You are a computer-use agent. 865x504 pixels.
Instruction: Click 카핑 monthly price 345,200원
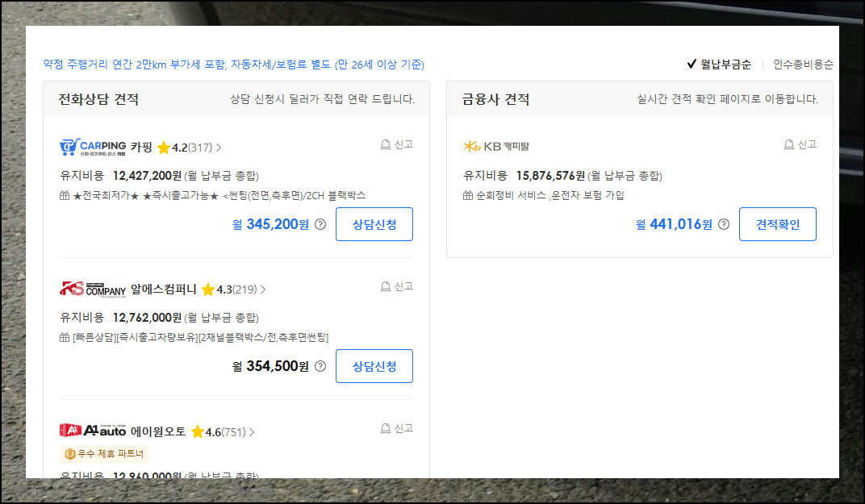270,224
